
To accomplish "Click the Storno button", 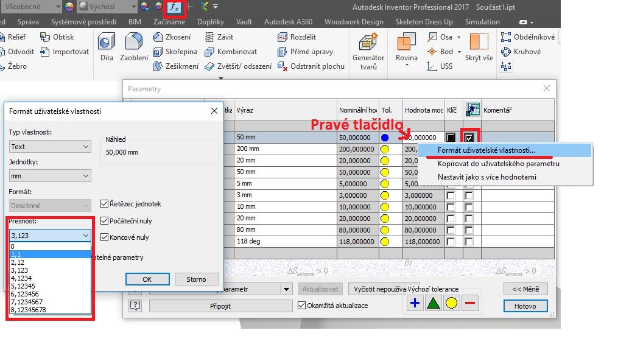I will pos(196,279).
